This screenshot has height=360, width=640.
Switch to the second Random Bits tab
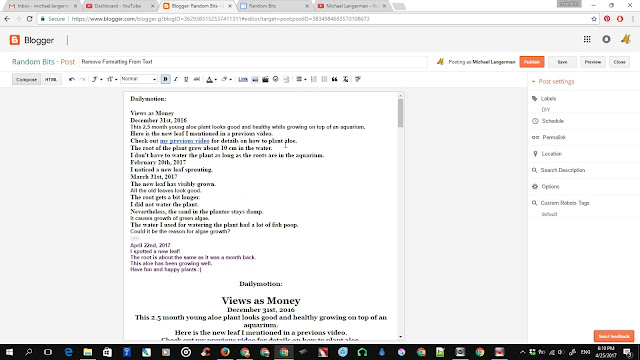coord(274,6)
